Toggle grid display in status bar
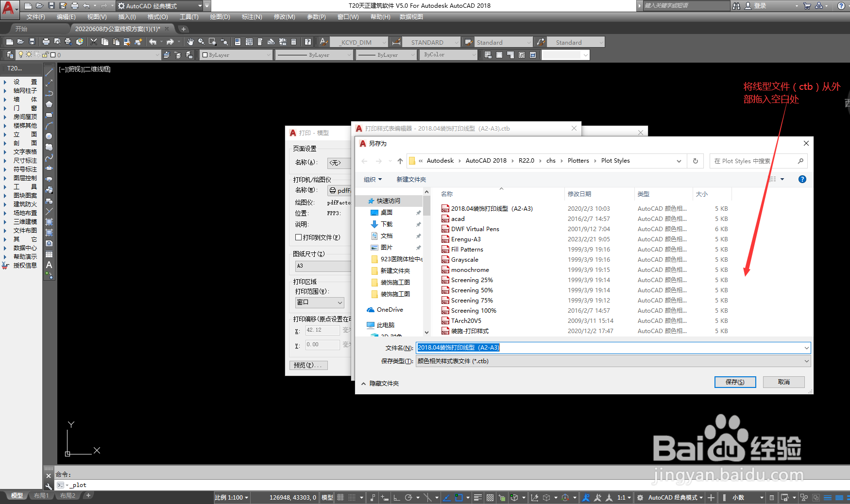850x504 pixels. (x=340, y=498)
